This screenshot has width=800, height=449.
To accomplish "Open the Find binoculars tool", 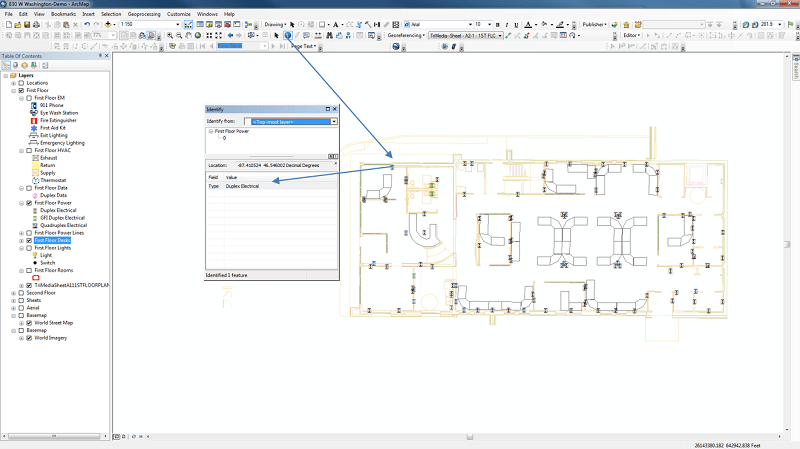I will point(330,36).
